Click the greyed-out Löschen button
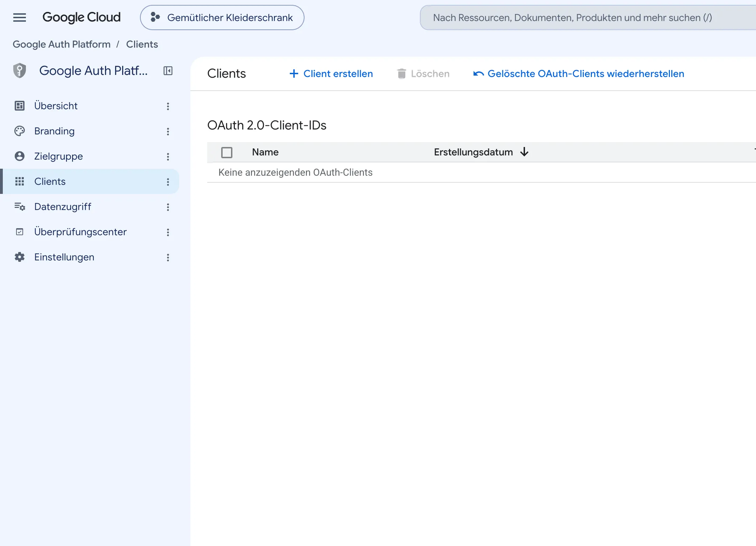 pyautogui.click(x=423, y=73)
